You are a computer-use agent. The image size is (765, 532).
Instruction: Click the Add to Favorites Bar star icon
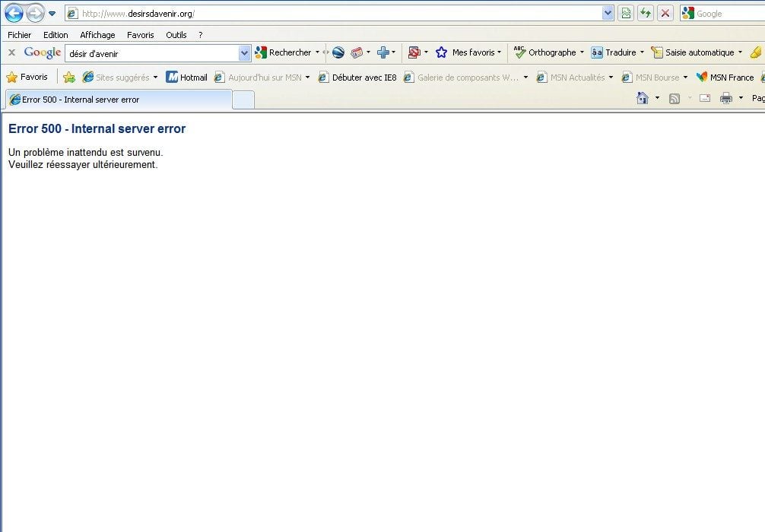tap(69, 77)
